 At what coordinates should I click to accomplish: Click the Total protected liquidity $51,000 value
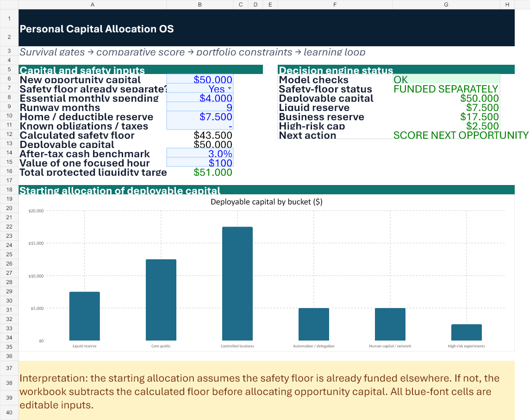(x=213, y=172)
